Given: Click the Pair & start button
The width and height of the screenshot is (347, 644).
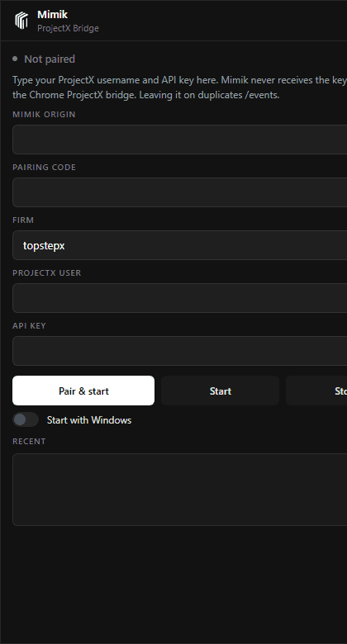Looking at the screenshot, I should coord(83,391).
